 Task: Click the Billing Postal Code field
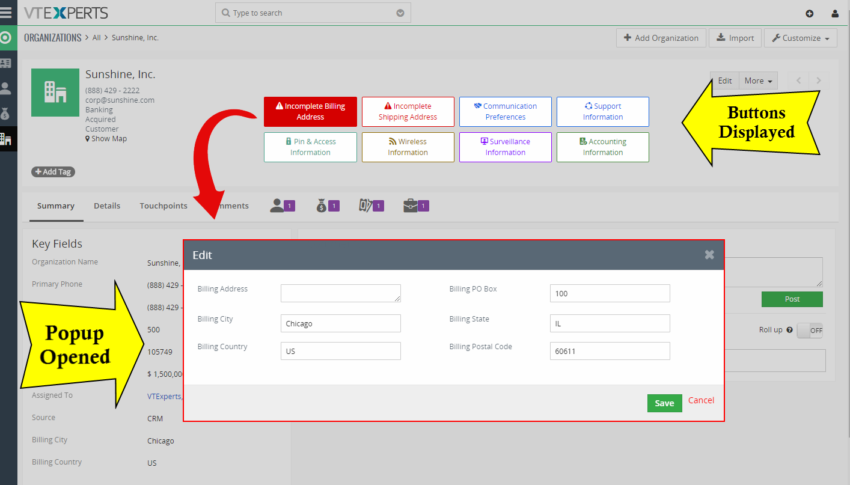click(x=610, y=351)
